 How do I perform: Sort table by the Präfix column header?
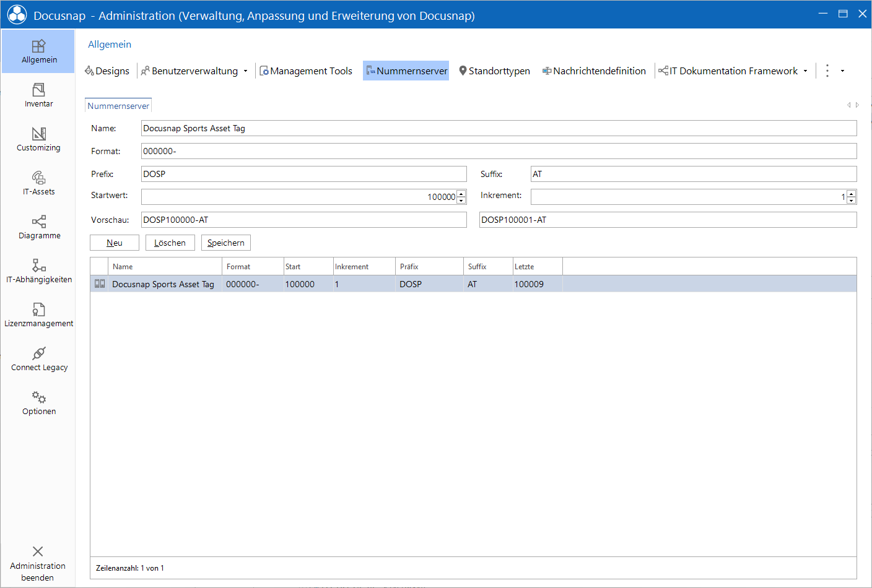[x=429, y=267]
